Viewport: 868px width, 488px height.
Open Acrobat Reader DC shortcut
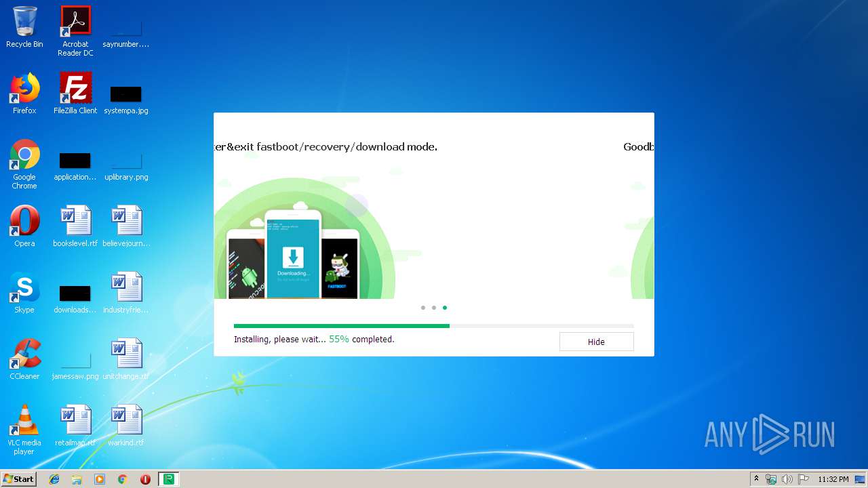coord(75,31)
